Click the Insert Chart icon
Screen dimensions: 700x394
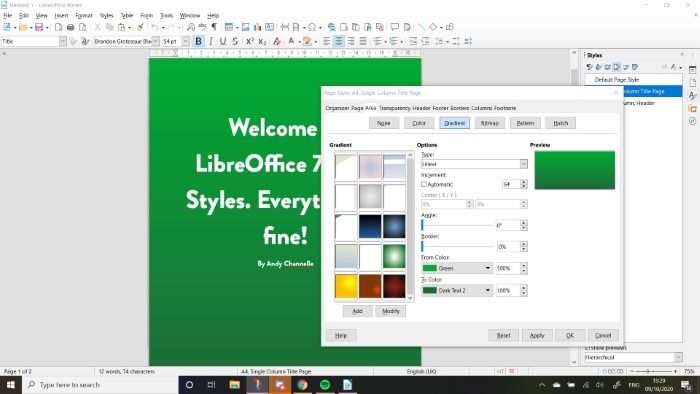coord(257,27)
